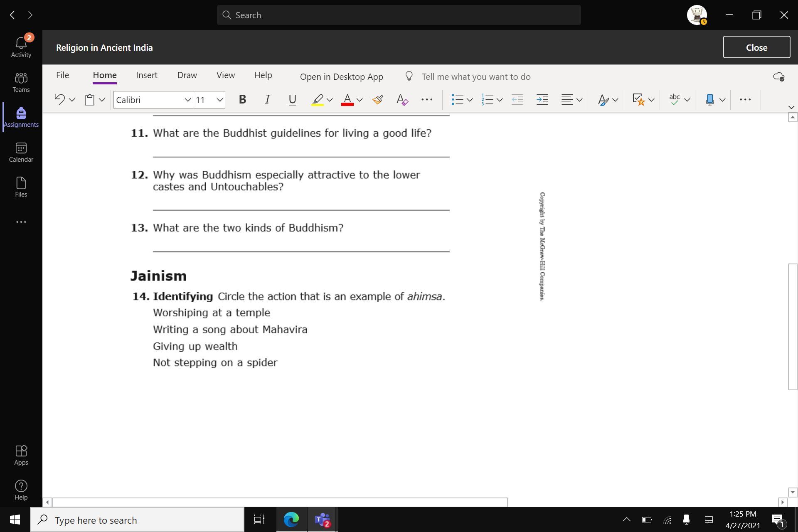This screenshot has width=798, height=532.
Task: Open the Calibri font name dropdown
Action: click(187, 100)
